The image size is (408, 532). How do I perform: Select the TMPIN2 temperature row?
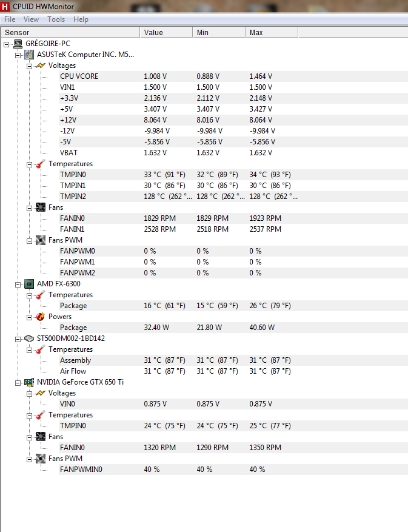[x=233, y=197]
